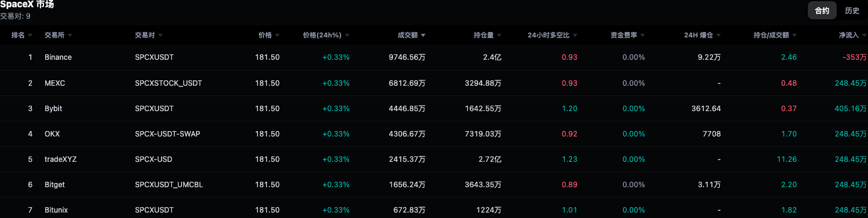Sort by 成交额 column arrow
The height and width of the screenshot is (218, 868).
tap(423, 36)
